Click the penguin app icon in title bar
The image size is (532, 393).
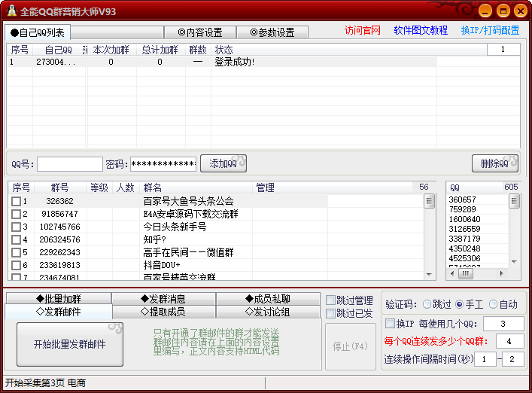(x=11, y=11)
